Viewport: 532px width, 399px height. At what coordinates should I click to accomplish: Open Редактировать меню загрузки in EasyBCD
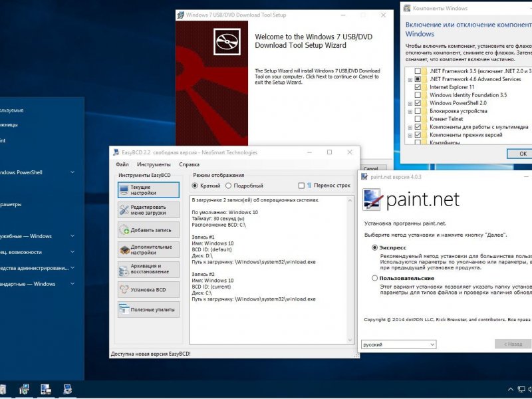[x=148, y=210]
